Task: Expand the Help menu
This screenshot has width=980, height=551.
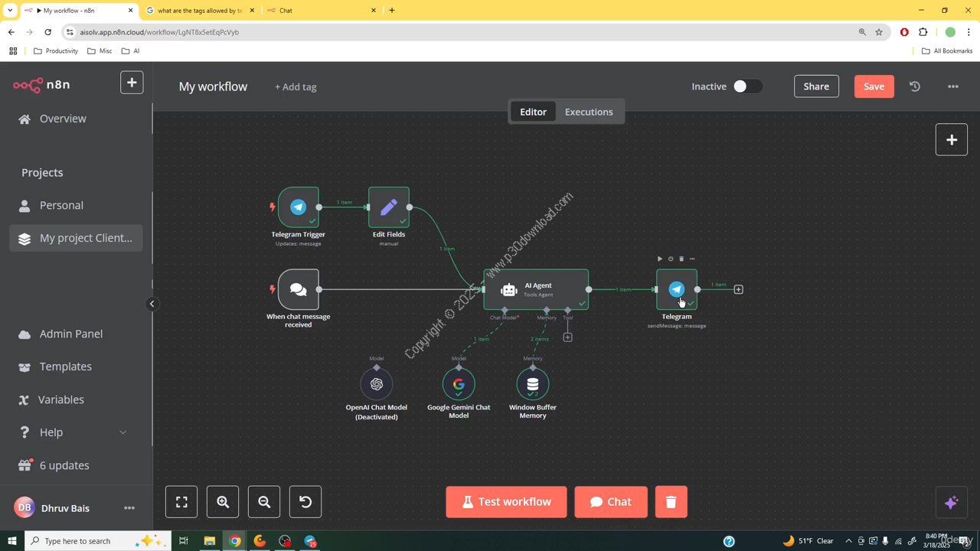Action: click(x=73, y=432)
